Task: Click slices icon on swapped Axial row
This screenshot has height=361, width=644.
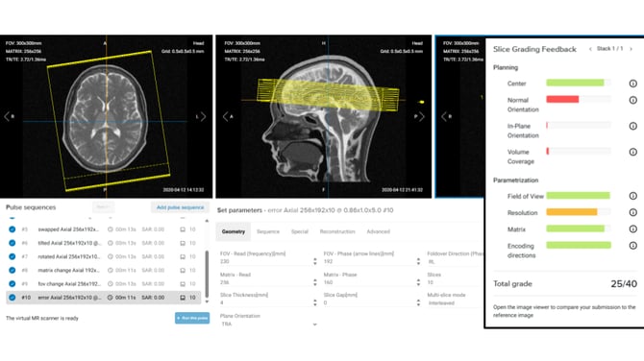Action: (x=183, y=229)
